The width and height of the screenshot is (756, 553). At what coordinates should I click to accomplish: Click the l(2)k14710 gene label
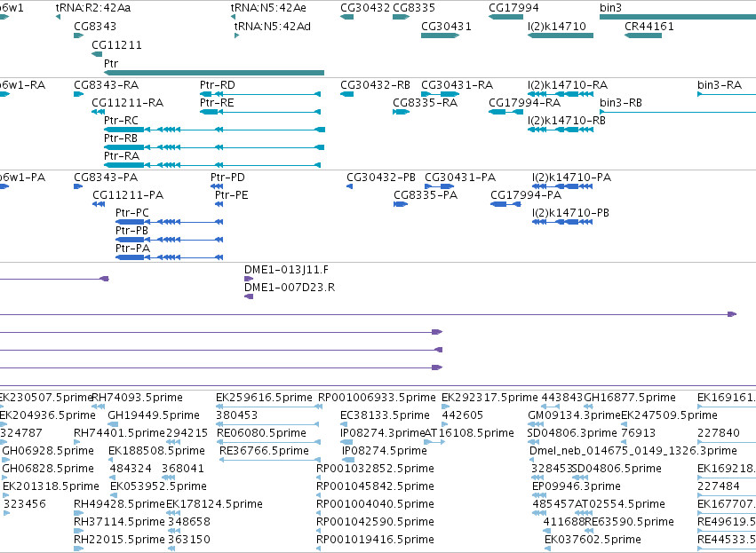click(557, 27)
